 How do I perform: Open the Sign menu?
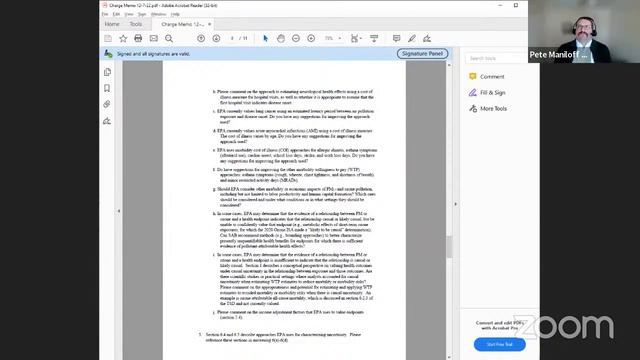click(142, 14)
